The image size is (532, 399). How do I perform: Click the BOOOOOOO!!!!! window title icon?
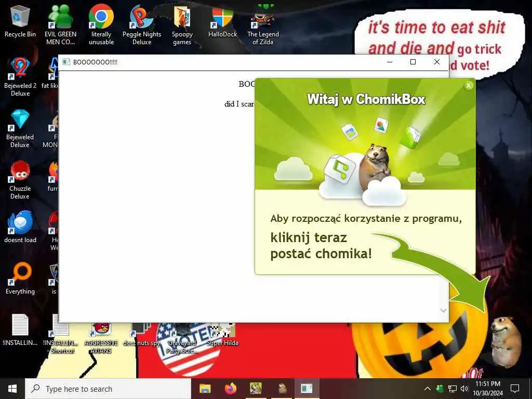[x=66, y=62]
